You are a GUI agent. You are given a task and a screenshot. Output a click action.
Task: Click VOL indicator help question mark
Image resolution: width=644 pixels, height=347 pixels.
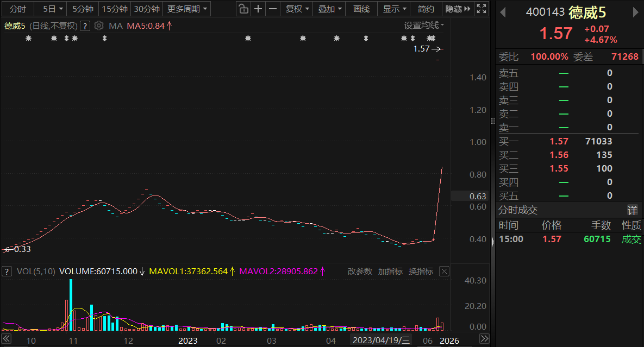(7, 271)
